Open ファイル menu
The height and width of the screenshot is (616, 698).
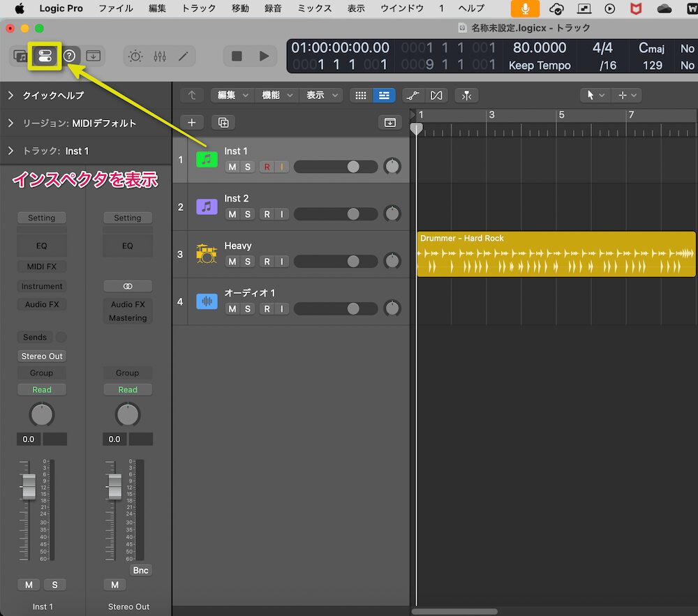116,8
